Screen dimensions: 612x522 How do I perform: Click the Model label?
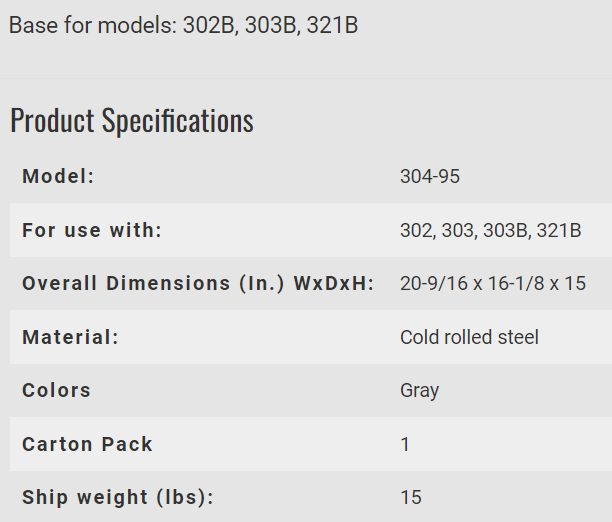[59, 176]
